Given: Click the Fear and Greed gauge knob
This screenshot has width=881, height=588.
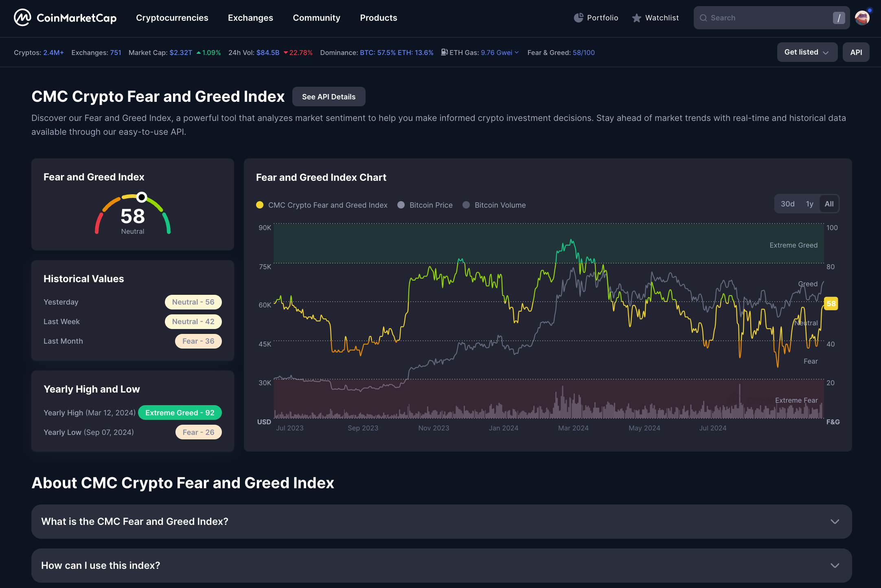Looking at the screenshot, I should pyautogui.click(x=142, y=197).
